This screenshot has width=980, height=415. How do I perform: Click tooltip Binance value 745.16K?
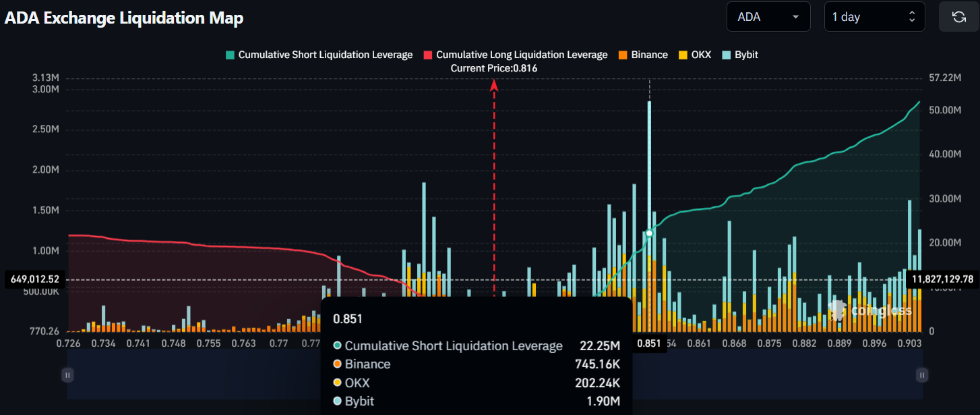point(597,364)
